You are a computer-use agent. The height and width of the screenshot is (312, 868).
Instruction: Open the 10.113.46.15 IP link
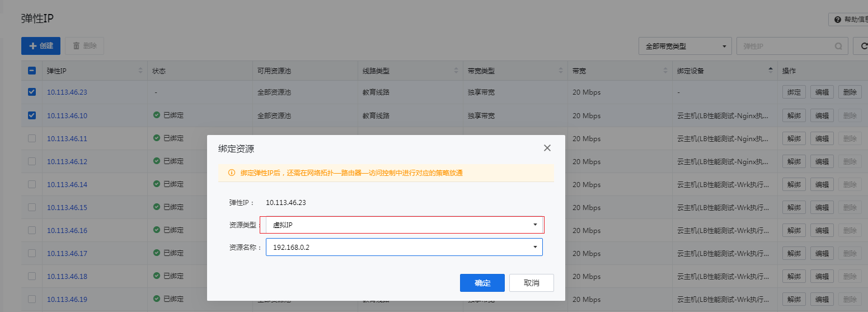[x=67, y=207]
